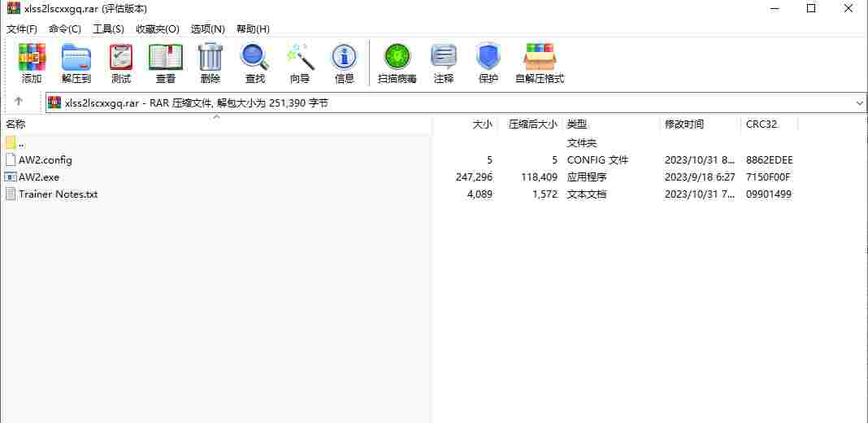Click the AW2.config file icon
This screenshot has height=423, width=868.
(11, 159)
